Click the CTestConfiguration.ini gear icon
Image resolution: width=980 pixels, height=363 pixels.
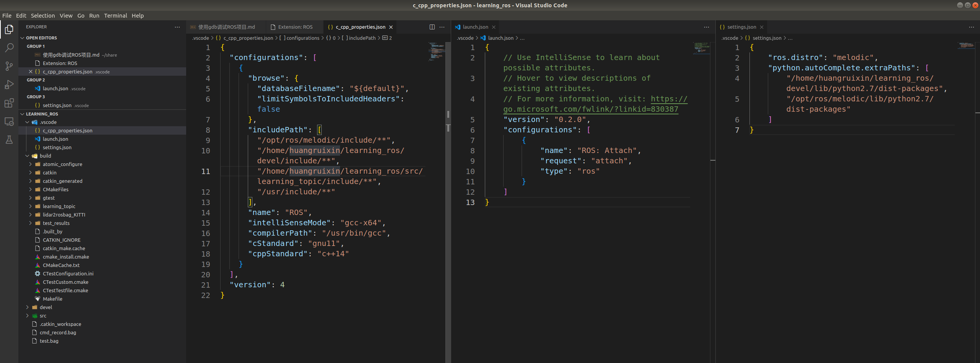38,273
